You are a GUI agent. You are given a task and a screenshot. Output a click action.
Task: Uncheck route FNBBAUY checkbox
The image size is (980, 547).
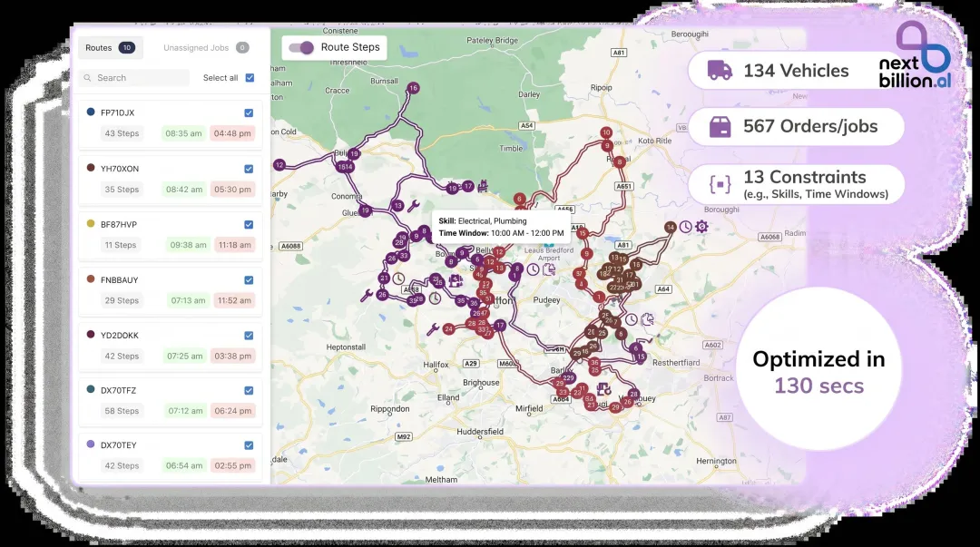tap(249, 280)
